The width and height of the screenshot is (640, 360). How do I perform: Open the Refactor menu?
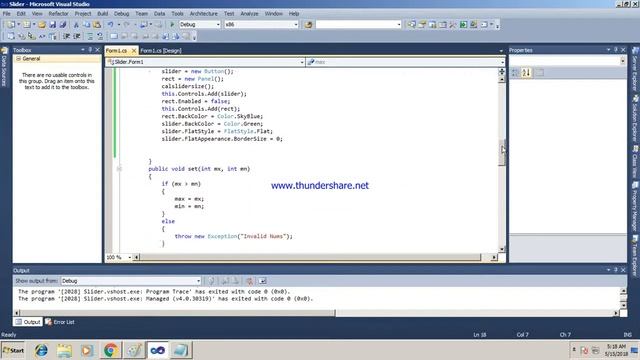point(58,13)
